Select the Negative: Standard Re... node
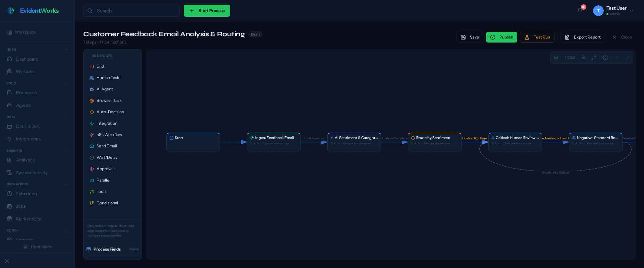 (596, 142)
